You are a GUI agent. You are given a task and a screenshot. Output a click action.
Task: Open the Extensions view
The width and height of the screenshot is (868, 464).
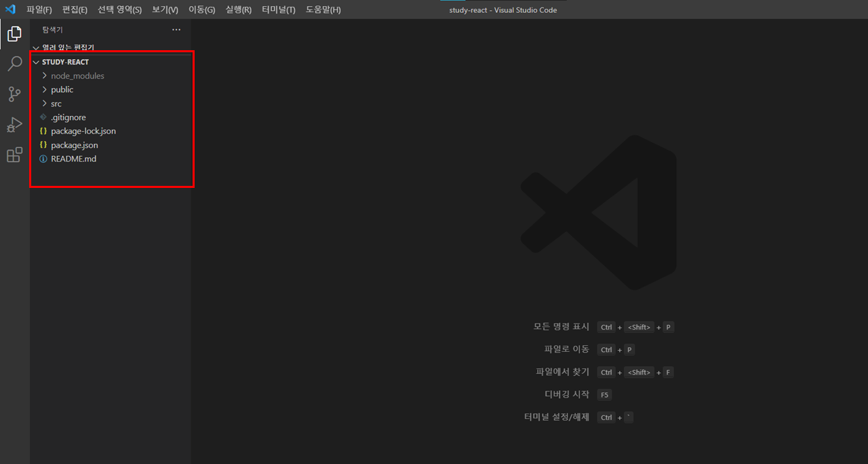(x=14, y=155)
